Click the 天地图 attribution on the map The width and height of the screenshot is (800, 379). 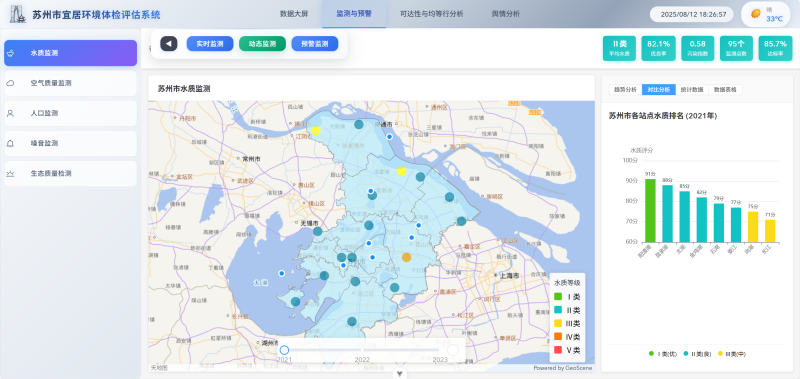[158, 368]
